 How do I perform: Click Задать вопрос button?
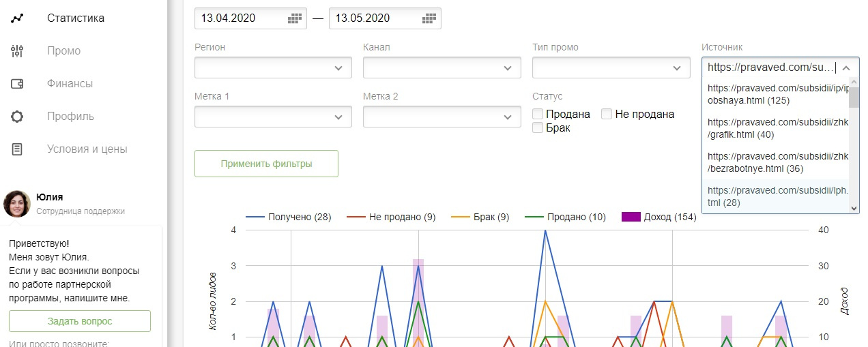click(80, 321)
